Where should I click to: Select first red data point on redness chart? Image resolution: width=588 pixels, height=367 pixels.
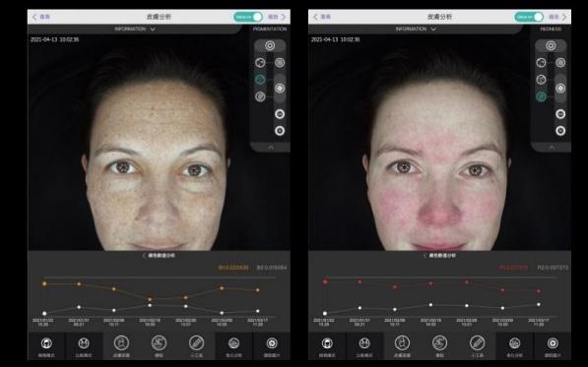(325, 281)
